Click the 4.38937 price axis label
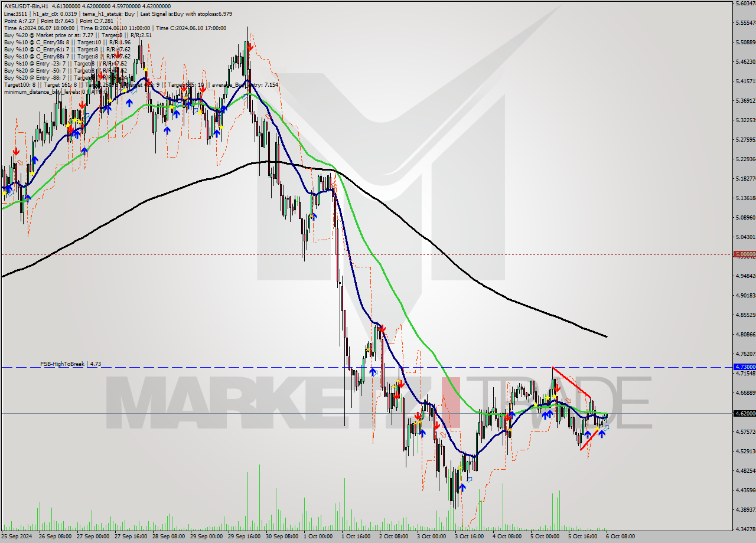This screenshot has height=543, width=756. click(x=745, y=509)
